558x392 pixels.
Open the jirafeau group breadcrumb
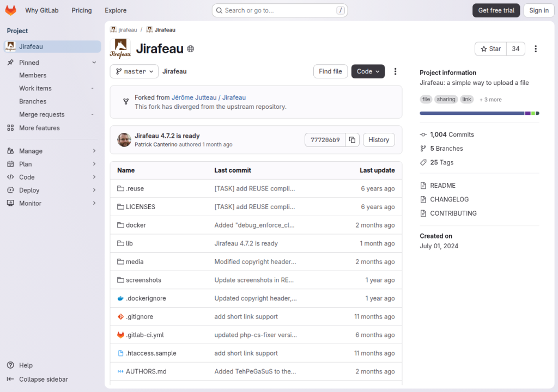[128, 30]
